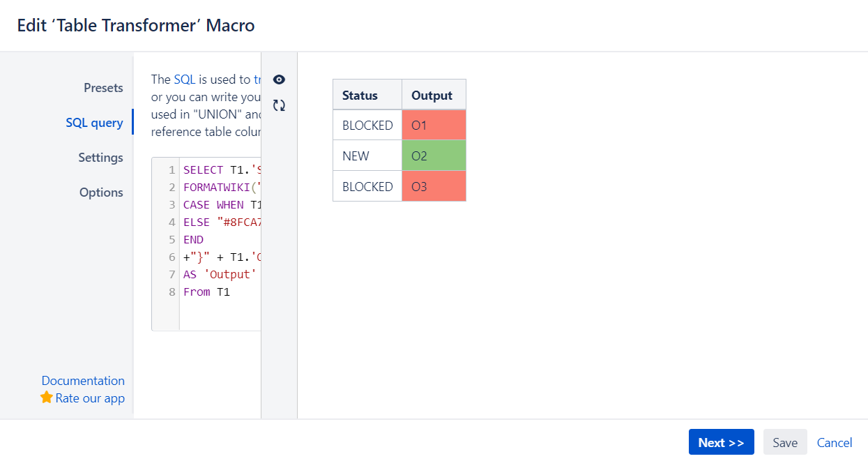
Task: Open the Documentation link
Action: tap(83, 381)
